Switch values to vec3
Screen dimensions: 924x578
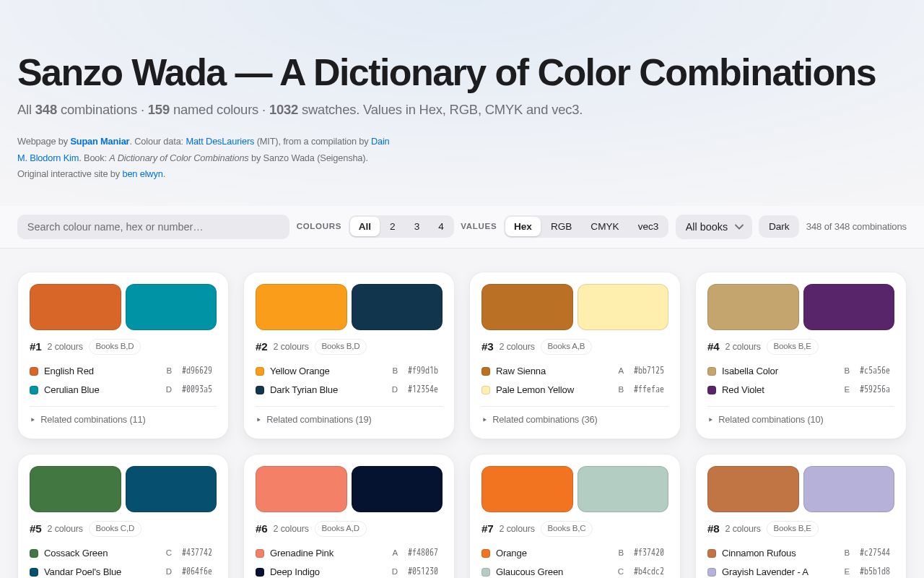pyautogui.click(x=648, y=227)
